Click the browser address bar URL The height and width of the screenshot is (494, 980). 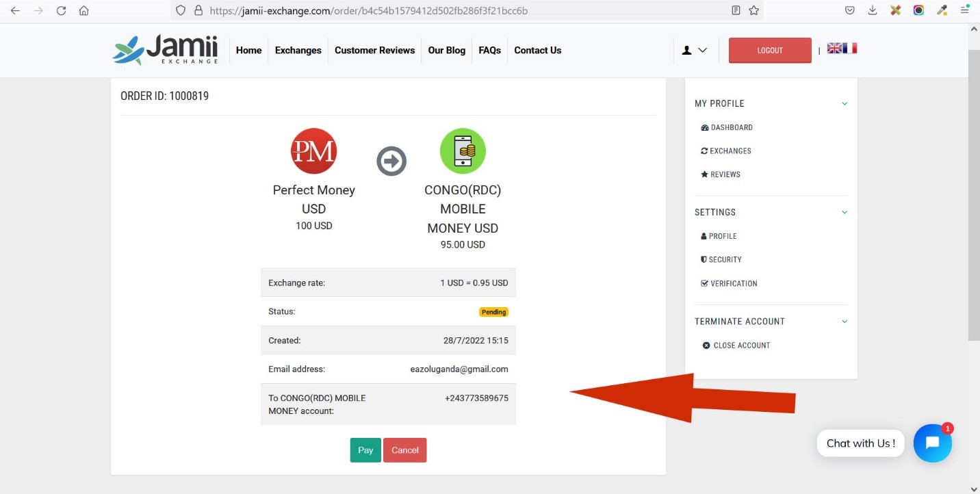tap(368, 11)
